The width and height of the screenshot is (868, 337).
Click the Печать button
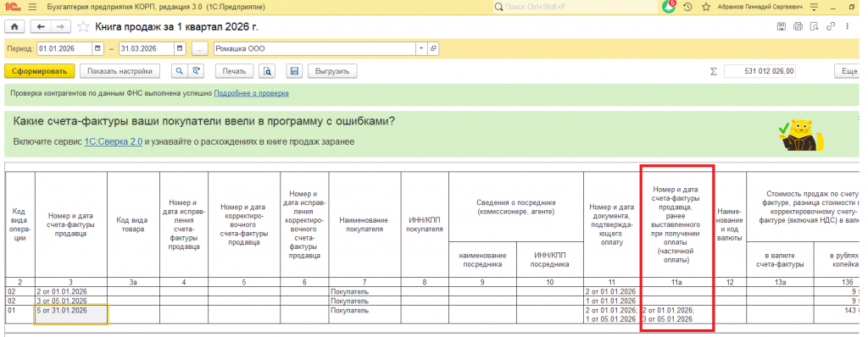tap(235, 71)
